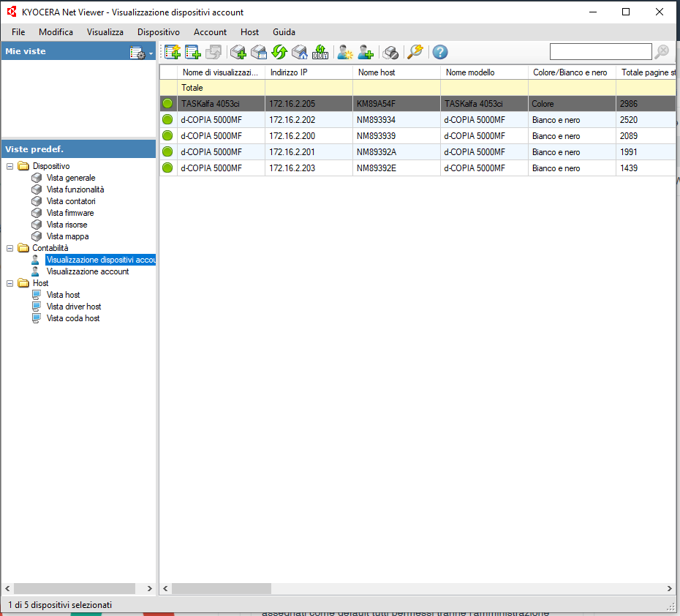The height and width of the screenshot is (616, 680).
Task: Click table horizontal scrollbar left arrow
Action: click(x=165, y=589)
